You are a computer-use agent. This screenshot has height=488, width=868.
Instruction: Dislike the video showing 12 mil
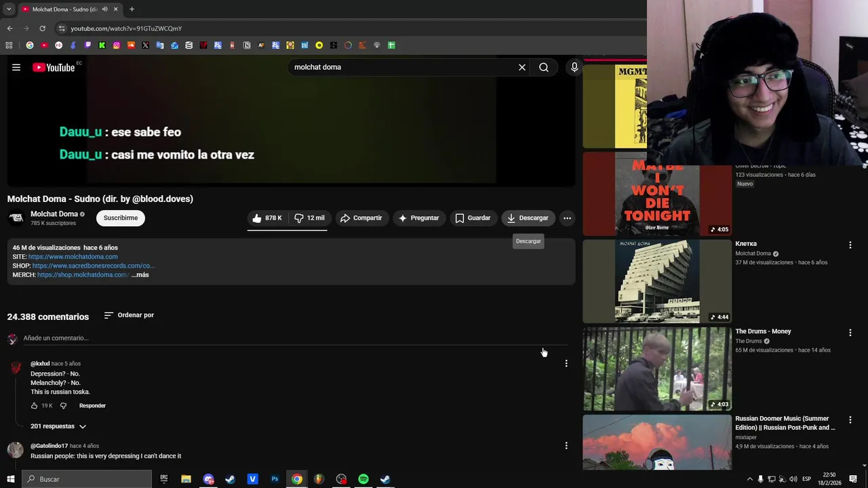click(309, 218)
